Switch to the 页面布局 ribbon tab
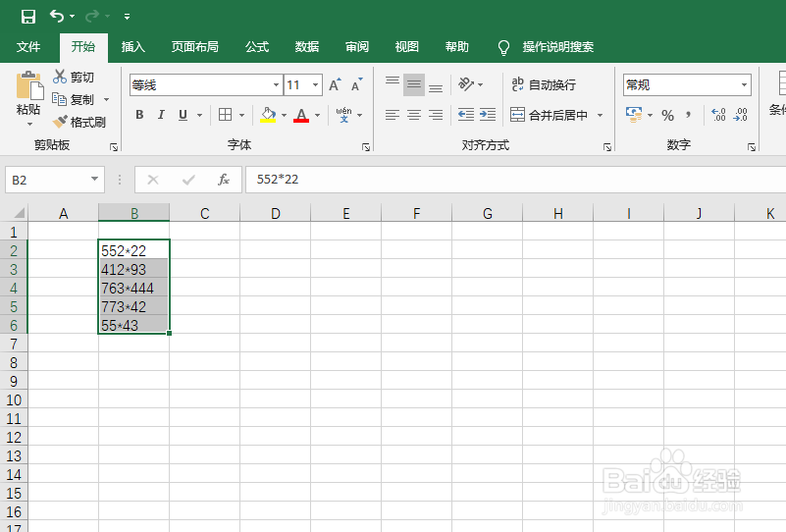Viewport: 786px width, 532px height. click(x=195, y=47)
